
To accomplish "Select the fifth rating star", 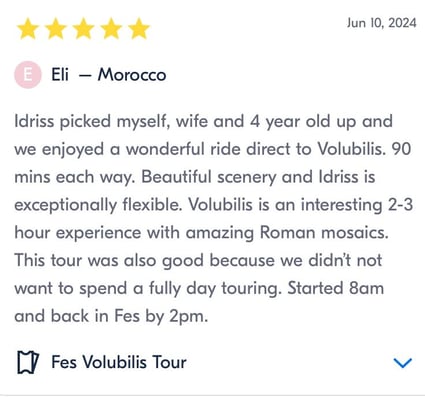I will [x=139, y=29].
